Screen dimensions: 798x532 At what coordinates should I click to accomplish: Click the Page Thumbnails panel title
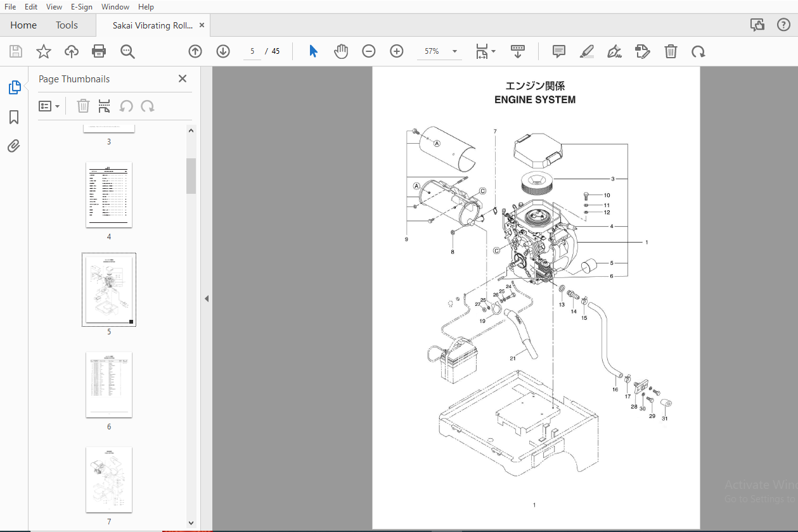(x=74, y=79)
